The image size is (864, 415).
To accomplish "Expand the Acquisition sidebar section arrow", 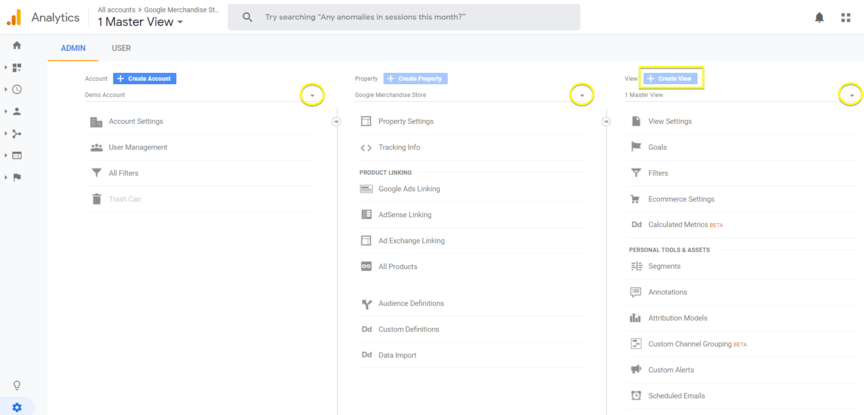I will [6, 133].
